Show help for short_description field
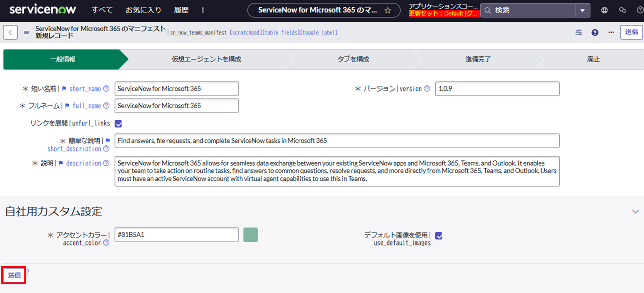 pos(106,149)
